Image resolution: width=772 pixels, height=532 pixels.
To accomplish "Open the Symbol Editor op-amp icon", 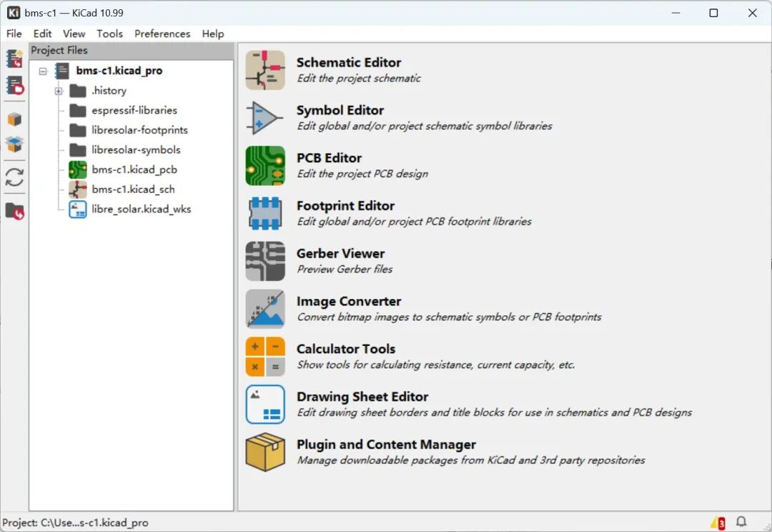I will [265, 118].
